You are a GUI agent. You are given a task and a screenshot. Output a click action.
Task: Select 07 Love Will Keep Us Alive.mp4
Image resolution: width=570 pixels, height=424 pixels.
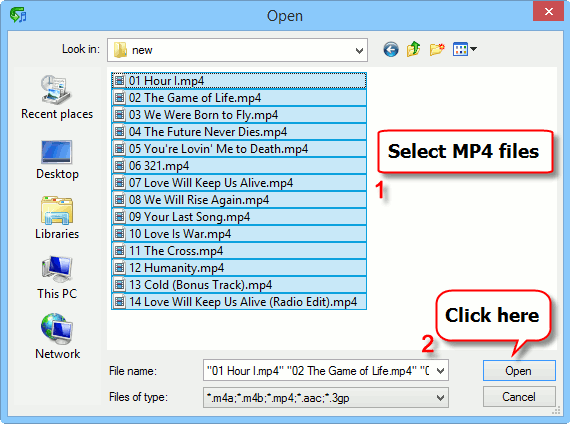pos(239,183)
